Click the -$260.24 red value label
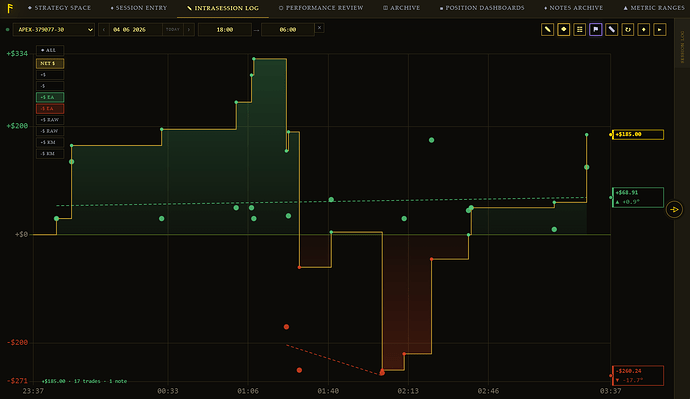This screenshot has height=399, width=690. point(638,376)
